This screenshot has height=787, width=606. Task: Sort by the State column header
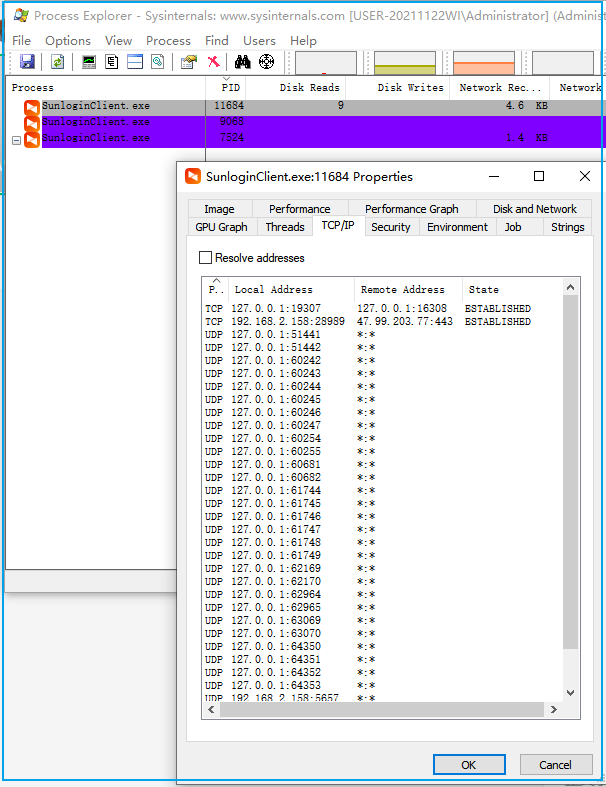click(512, 290)
